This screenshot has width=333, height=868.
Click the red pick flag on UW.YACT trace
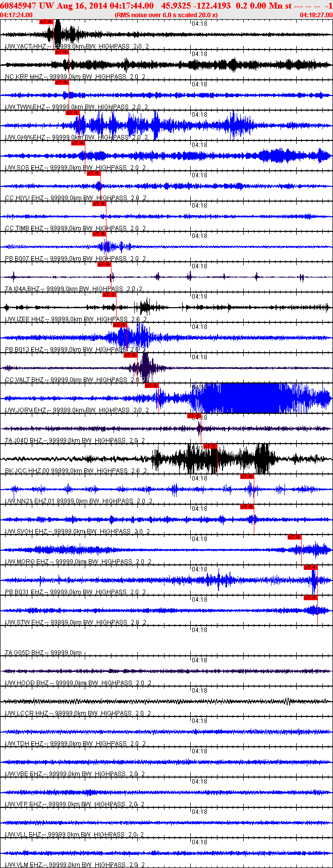coord(46,22)
